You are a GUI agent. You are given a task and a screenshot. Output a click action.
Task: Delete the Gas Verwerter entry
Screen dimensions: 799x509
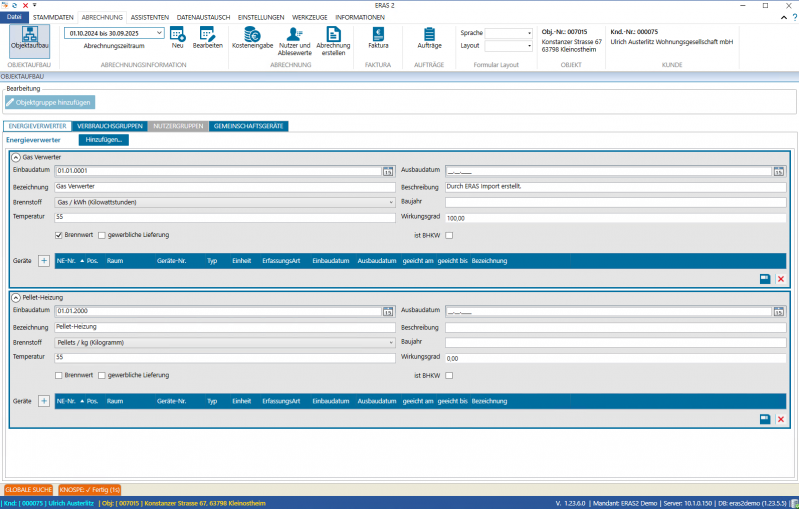click(781, 279)
